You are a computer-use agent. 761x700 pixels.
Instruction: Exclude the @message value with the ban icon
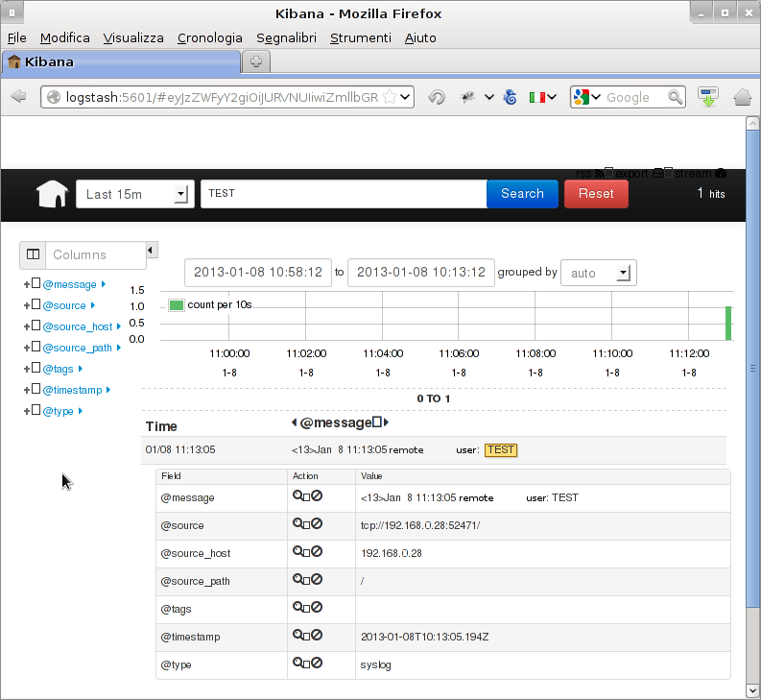[x=317, y=495]
